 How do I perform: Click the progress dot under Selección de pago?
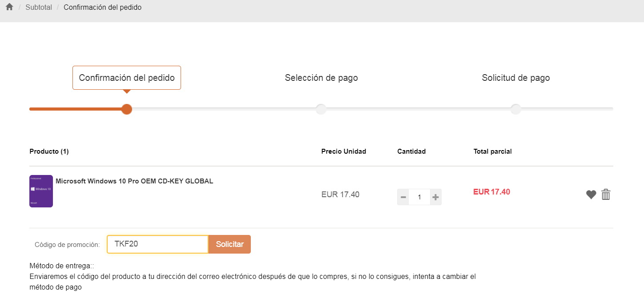coord(321,109)
